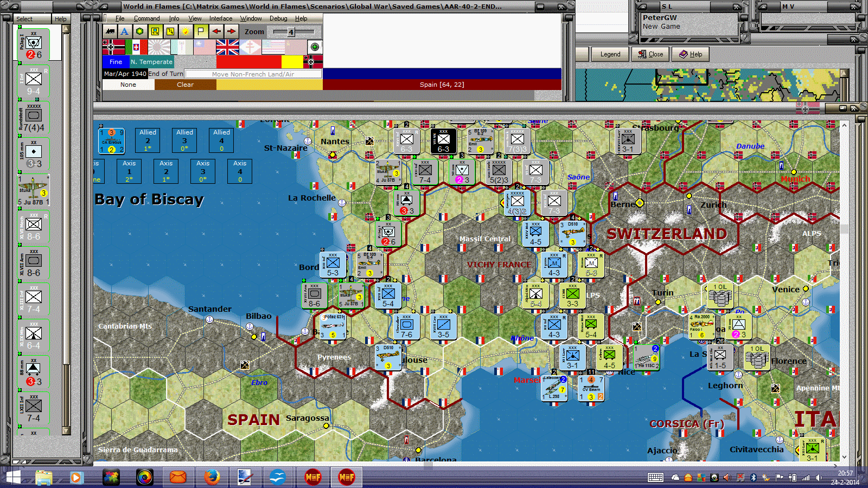Click the red left arrow toolbar button
868x488 pixels.
(216, 31)
